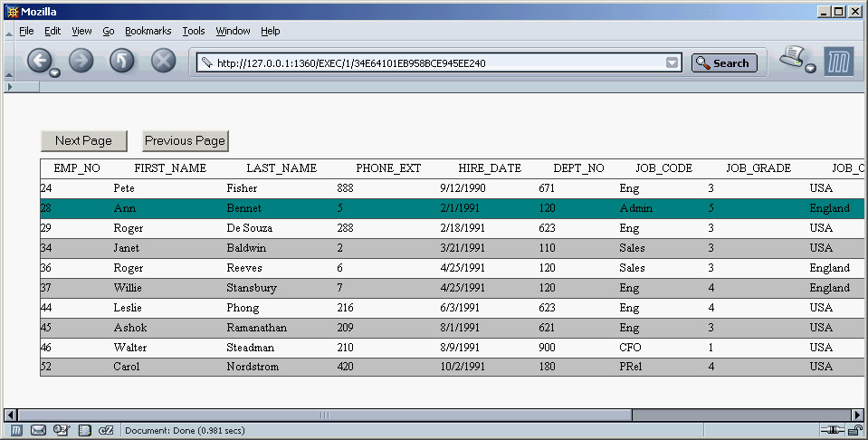Click the Forward navigation arrow button
868x440 pixels.
click(x=81, y=61)
